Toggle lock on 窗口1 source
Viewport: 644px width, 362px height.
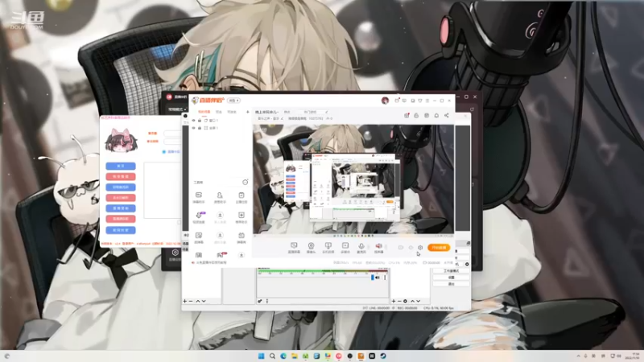coord(200,120)
